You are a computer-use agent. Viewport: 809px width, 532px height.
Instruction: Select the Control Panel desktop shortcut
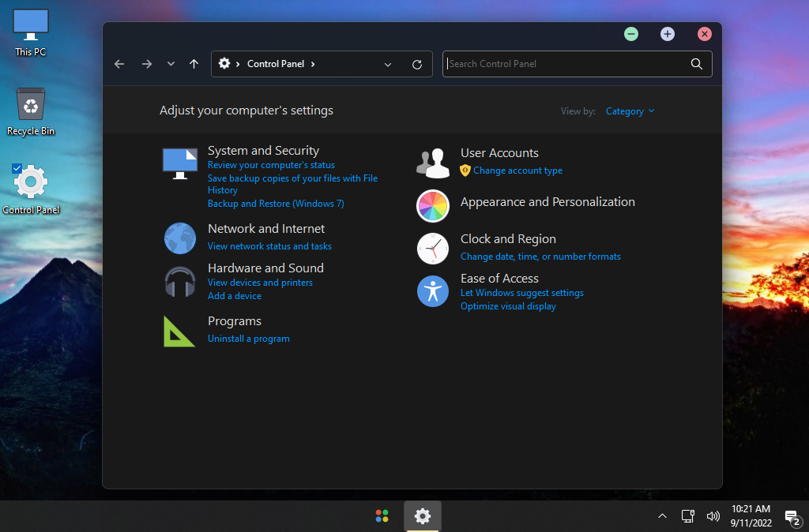tap(31, 189)
